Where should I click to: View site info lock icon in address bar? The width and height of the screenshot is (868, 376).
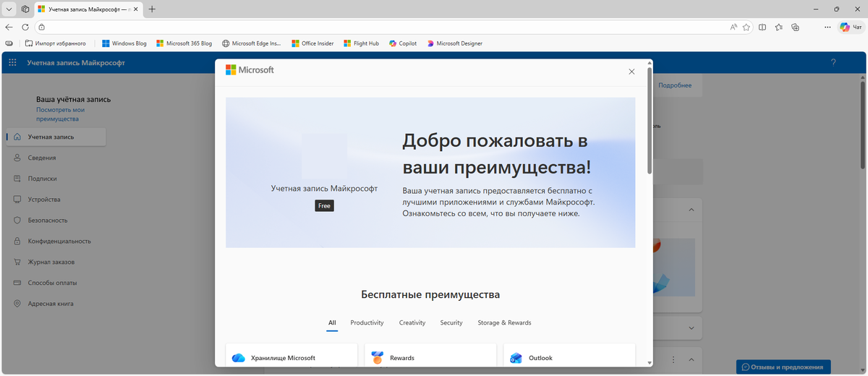pyautogui.click(x=42, y=27)
